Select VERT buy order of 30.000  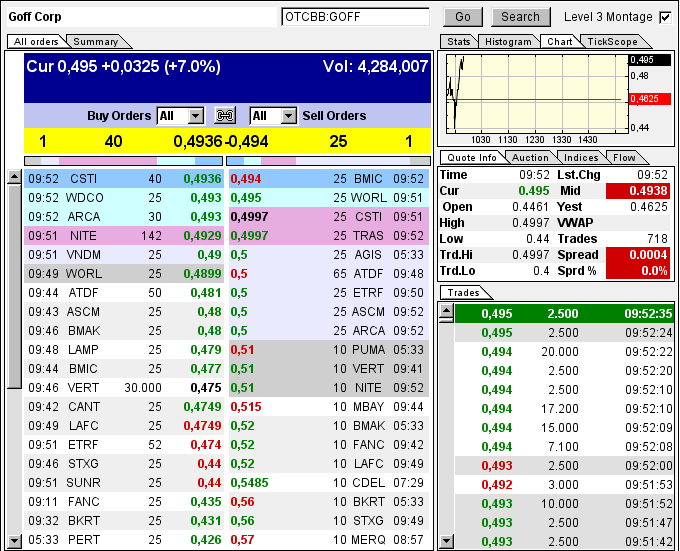[124, 388]
